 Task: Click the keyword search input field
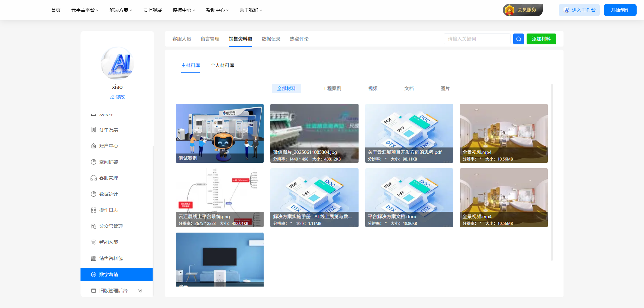coord(477,39)
